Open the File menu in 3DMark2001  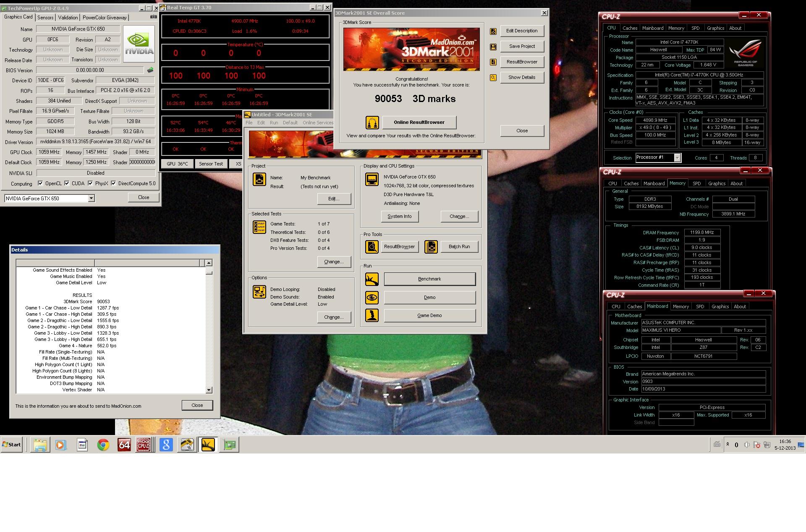click(249, 123)
